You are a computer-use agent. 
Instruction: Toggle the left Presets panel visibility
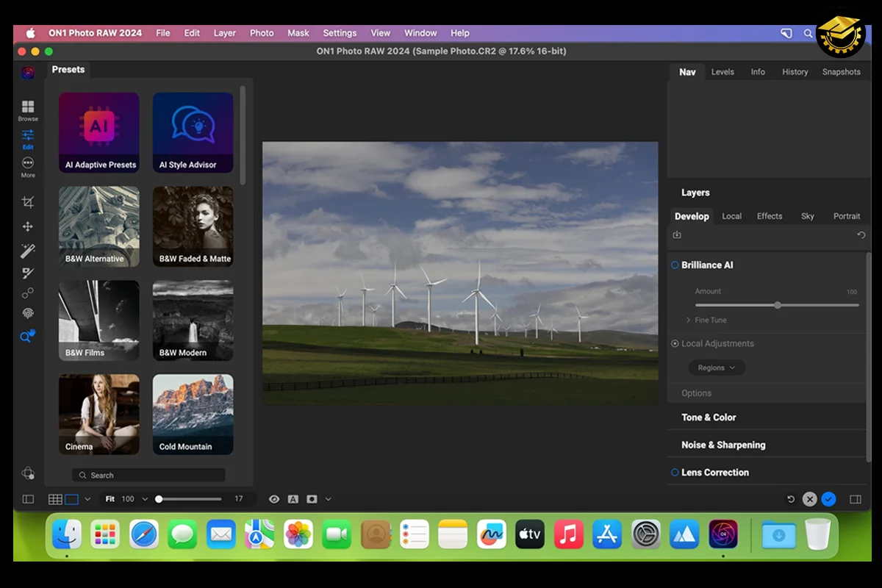(x=28, y=499)
